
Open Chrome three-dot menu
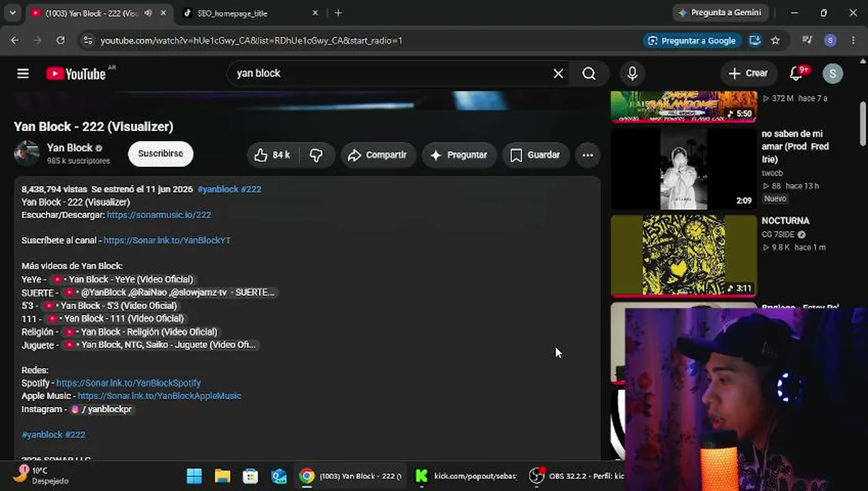point(853,41)
